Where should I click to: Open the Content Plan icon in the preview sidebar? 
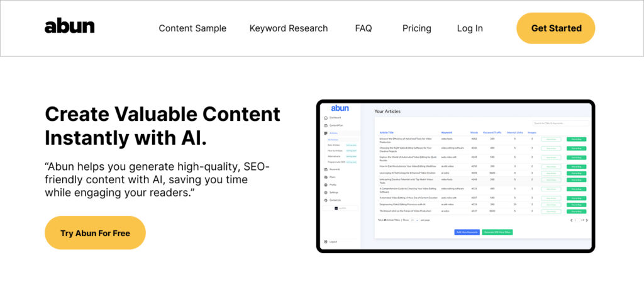[x=326, y=125]
